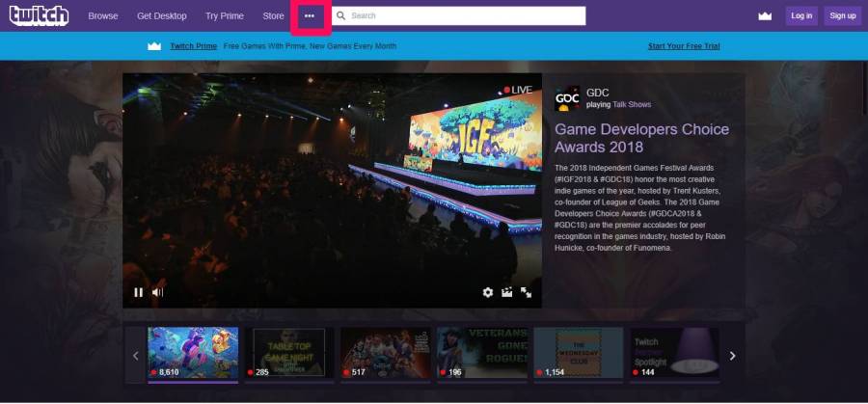Screen dimensions: 868x404
Task: Click the Log in button
Action: pos(801,15)
